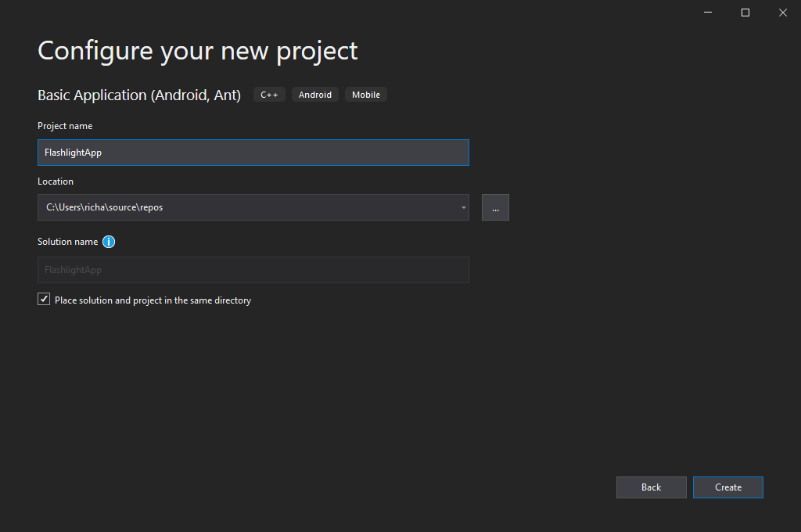Select the Location path text
The height and width of the screenshot is (532, 801).
pos(105,207)
